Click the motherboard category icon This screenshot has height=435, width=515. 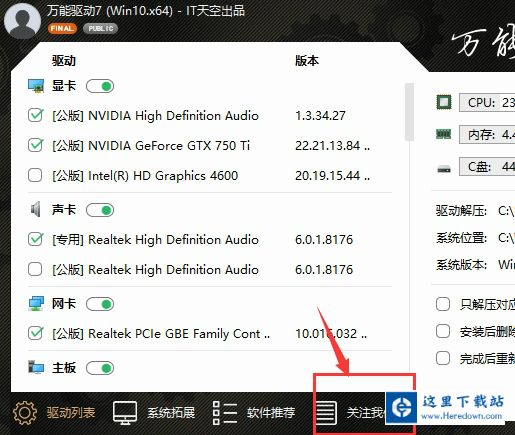tap(36, 367)
